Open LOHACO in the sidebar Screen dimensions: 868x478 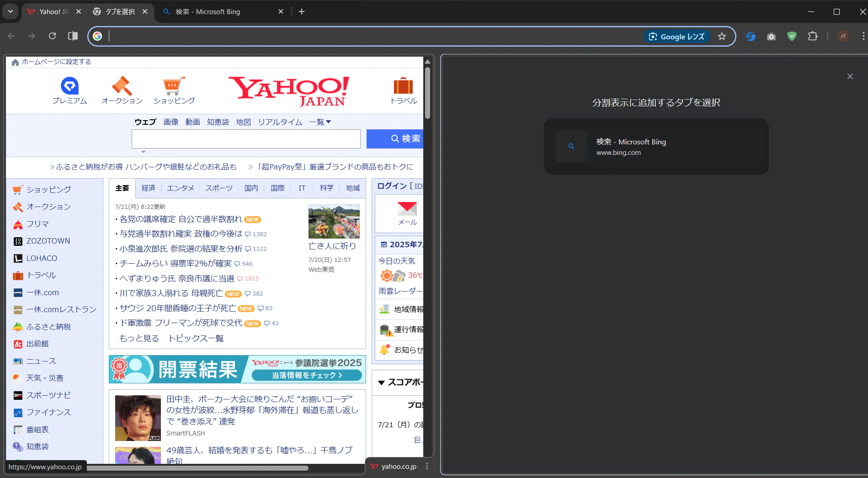tap(42, 258)
